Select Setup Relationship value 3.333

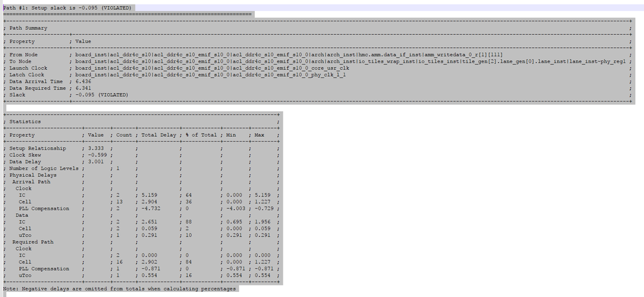(x=96, y=148)
